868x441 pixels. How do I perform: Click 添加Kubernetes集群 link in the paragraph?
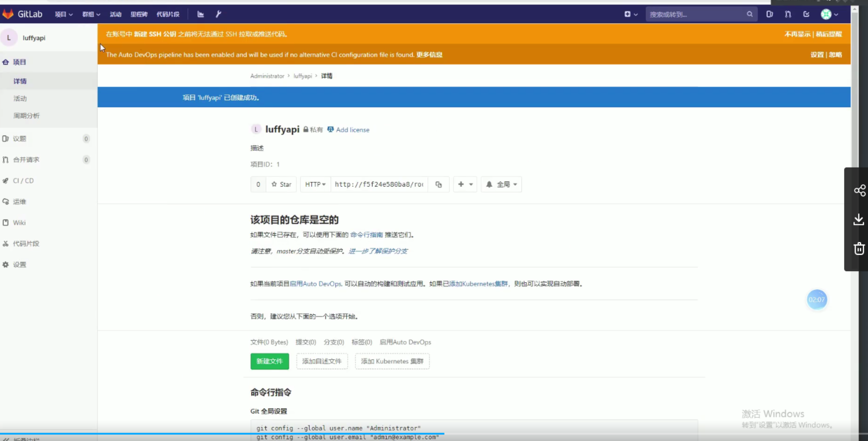coord(479,284)
